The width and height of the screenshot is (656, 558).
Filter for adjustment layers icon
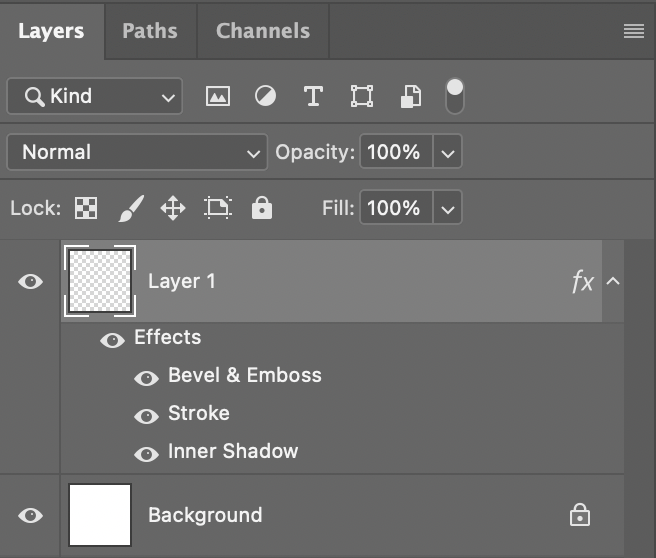pyautogui.click(x=265, y=96)
